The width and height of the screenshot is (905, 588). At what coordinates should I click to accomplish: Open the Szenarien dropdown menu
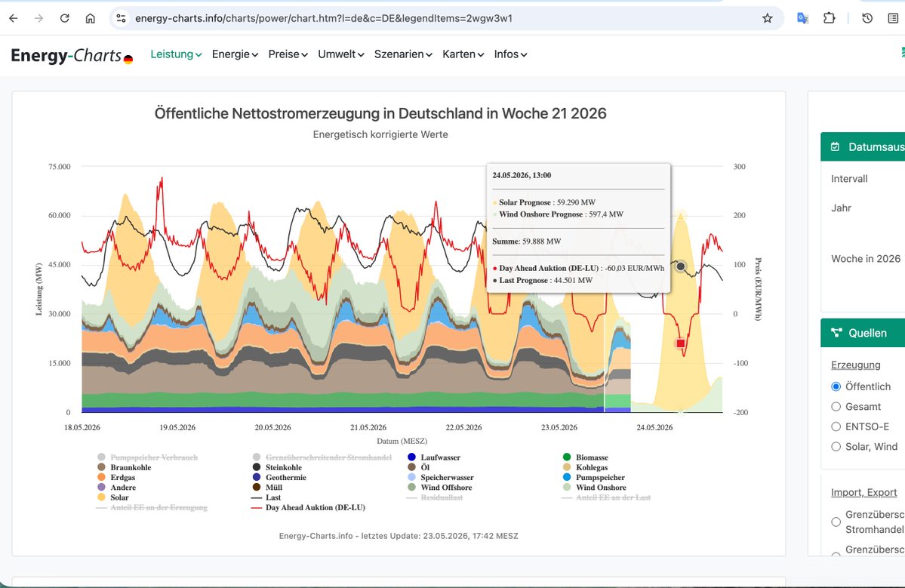point(404,54)
